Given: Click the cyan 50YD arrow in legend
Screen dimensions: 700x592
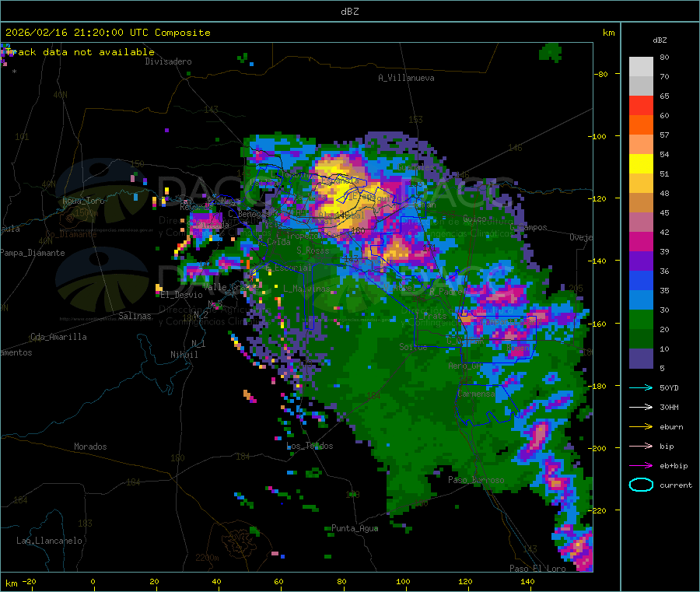Looking at the screenshot, I should pos(641,387).
